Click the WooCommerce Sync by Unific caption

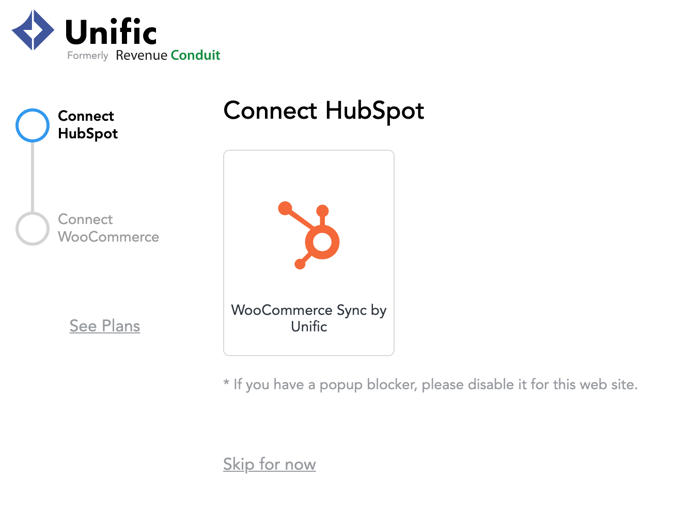309,318
